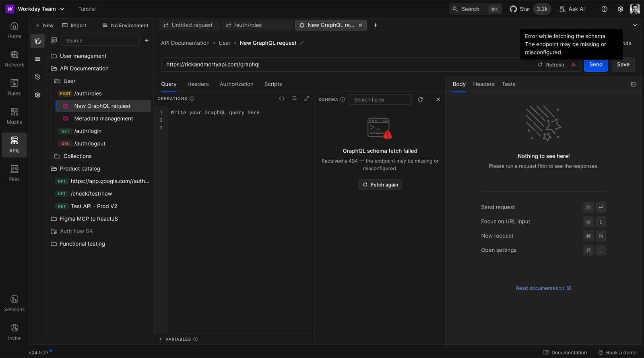Open the Rules section in the sidebar
The image size is (644, 358).
[x=14, y=88]
